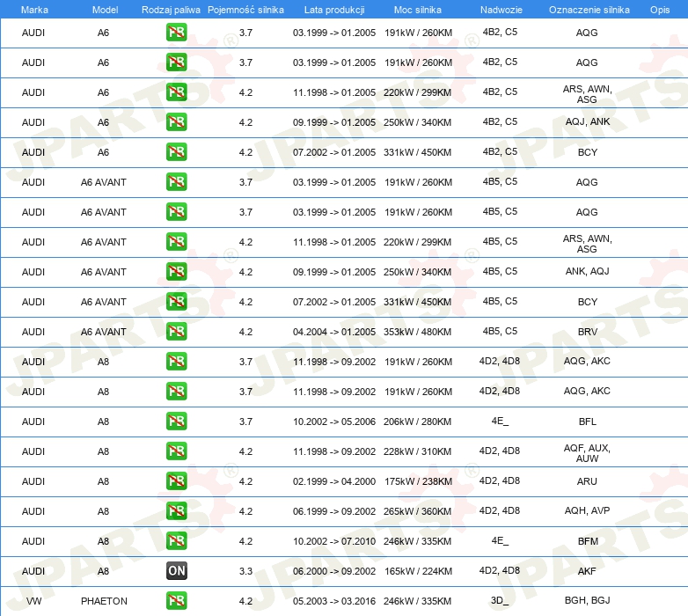The width and height of the screenshot is (688, 616).
Task: Select the 3D_ body type cell
Action: 499,601
